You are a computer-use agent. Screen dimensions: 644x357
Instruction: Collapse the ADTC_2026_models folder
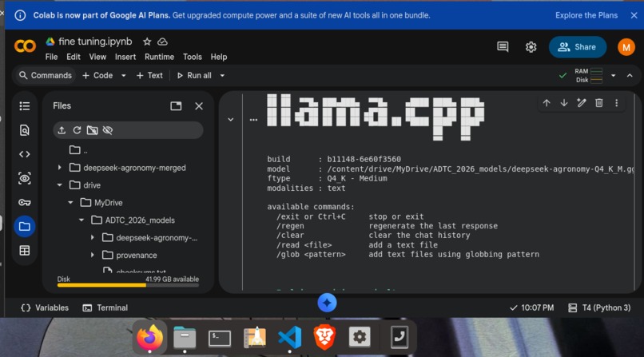point(81,220)
